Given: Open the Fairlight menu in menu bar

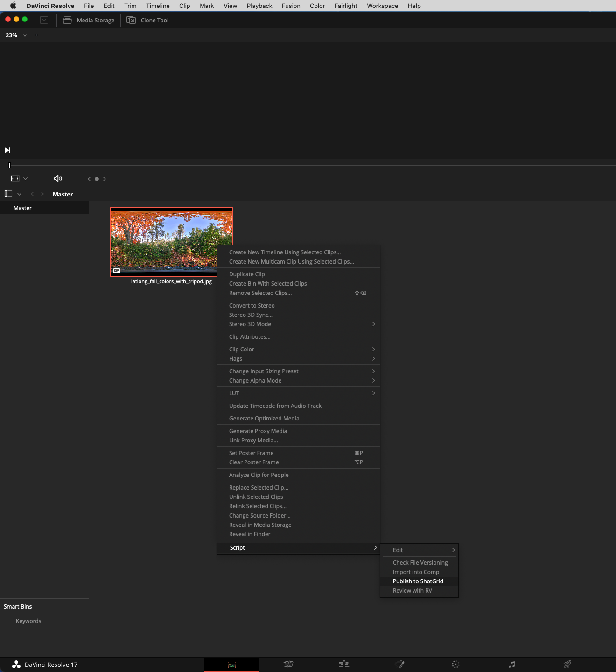Looking at the screenshot, I should [x=346, y=6].
